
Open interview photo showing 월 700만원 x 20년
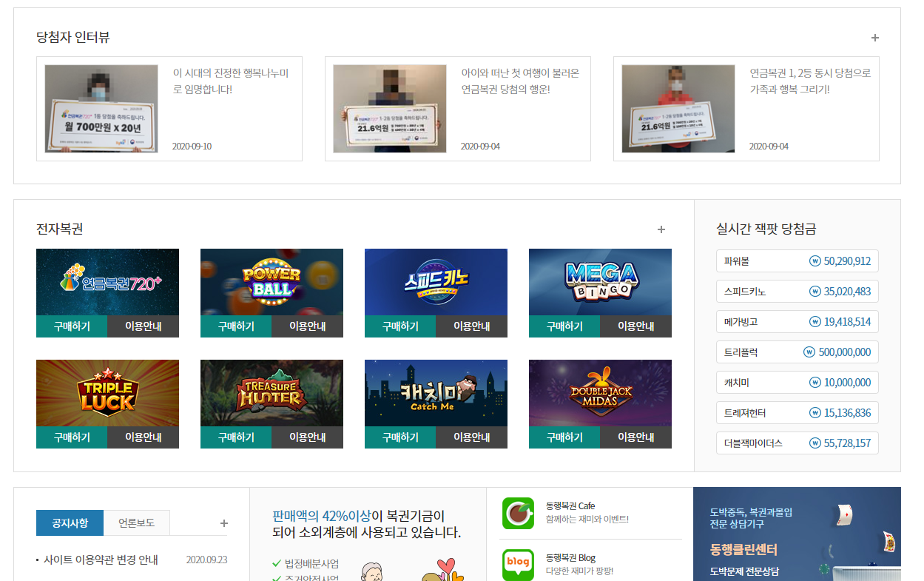101,109
